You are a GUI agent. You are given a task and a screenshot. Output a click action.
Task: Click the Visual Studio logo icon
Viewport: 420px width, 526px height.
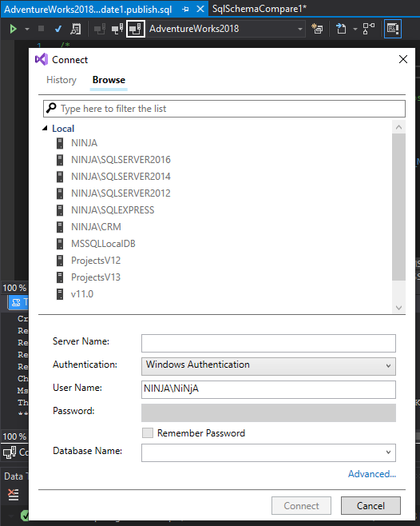pos(42,59)
